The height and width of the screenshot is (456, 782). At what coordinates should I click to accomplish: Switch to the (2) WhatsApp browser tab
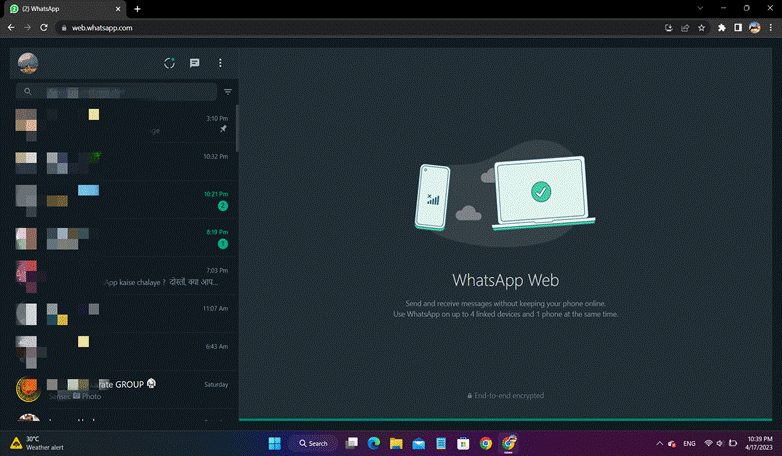65,9
